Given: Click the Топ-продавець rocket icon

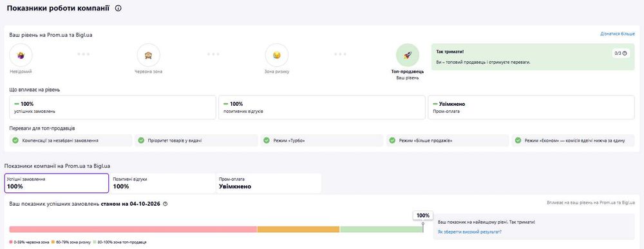Looking at the screenshot, I should 408,55.
